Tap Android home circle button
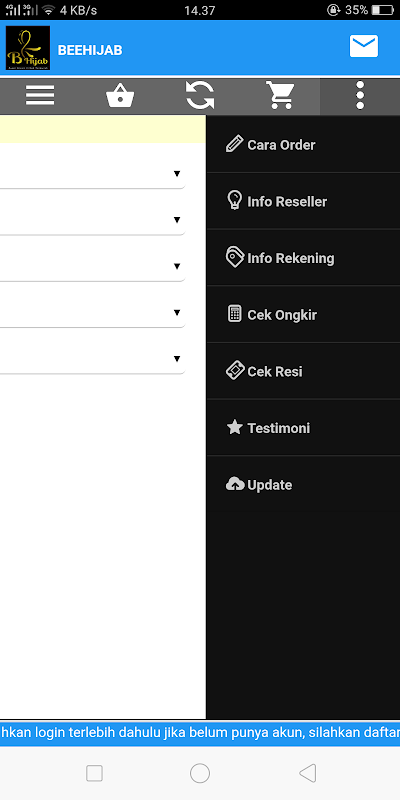This screenshot has height=800, width=400. click(200, 773)
